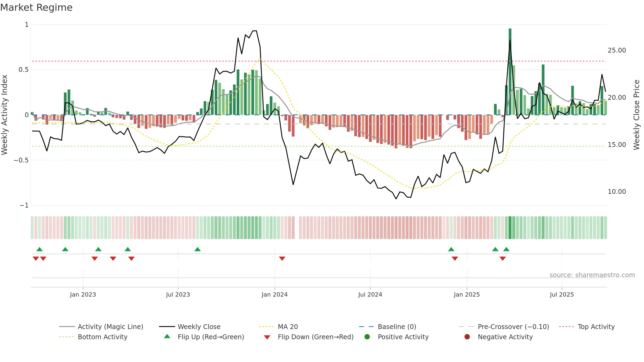Toggle Top Activity legend entry
This screenshot has width=644, height=362.
coord(587,327)
